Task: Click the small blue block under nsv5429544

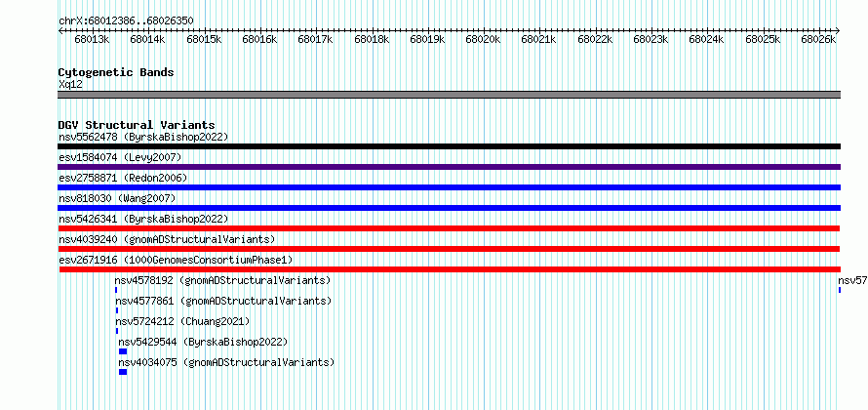Action: pos(123,351)
